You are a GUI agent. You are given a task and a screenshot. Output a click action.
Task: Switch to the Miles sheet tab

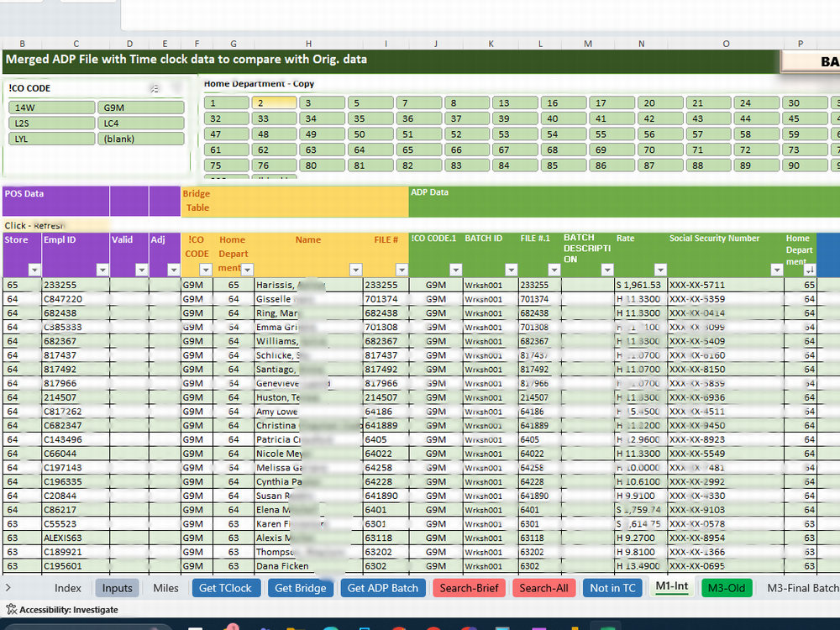click(x=165, y=588)
